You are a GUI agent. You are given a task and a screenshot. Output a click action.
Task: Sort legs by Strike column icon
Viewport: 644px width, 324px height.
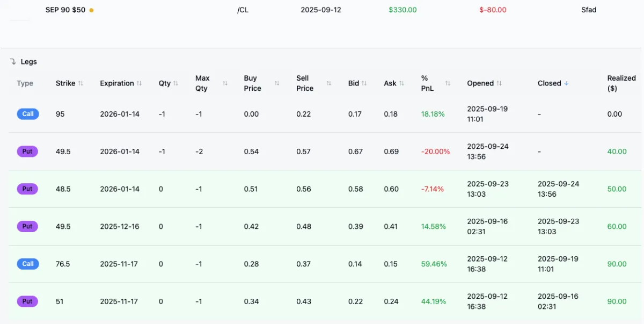pos(80,83)
